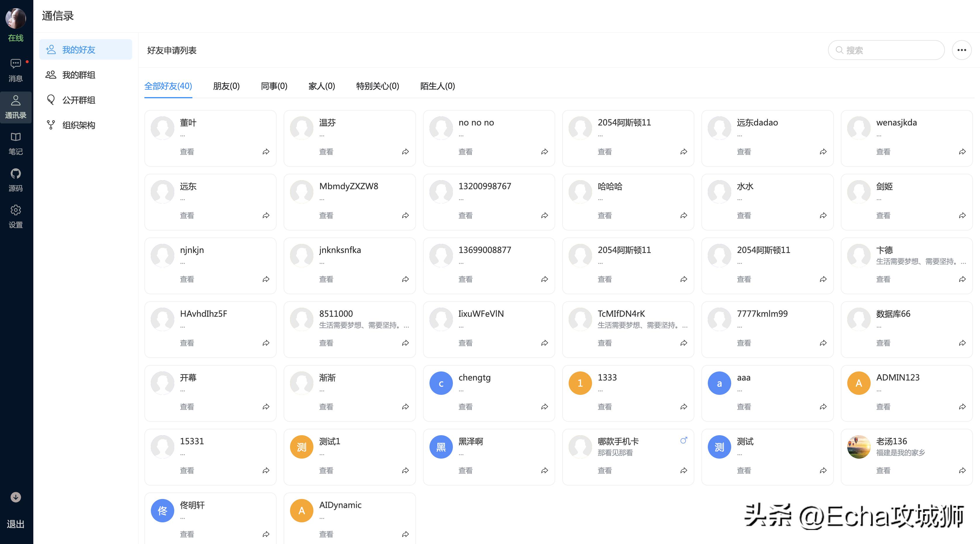Image resolution: width=980 pixels, height=544 pixels.
Task: Share the AIDynamic contact card
Action: (x=405, y=534)
